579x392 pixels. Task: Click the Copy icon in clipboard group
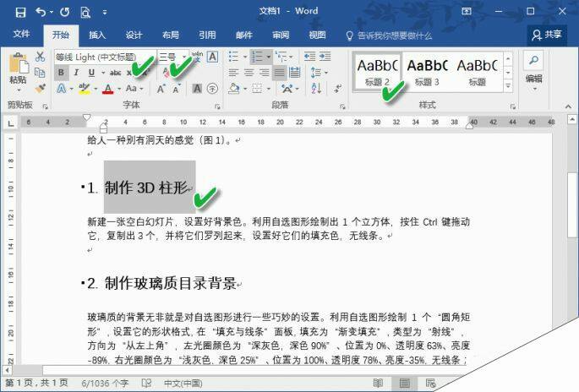coord(40,73)
